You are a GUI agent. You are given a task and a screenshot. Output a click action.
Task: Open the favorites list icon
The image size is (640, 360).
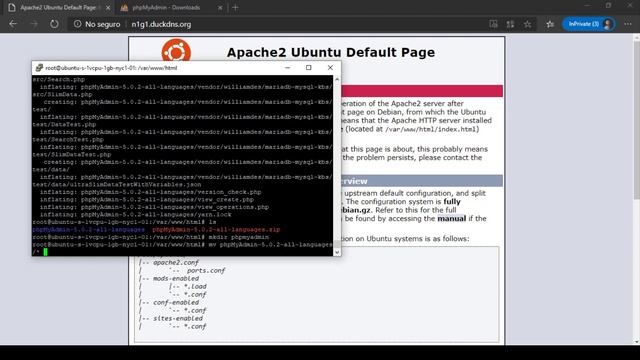pyautogui.click(x=550, y=24)
